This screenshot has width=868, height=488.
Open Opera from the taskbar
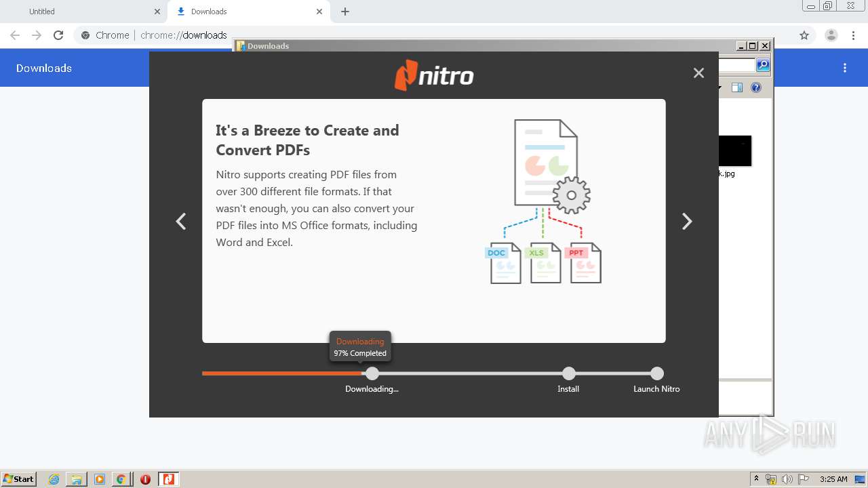coord(145,479)
